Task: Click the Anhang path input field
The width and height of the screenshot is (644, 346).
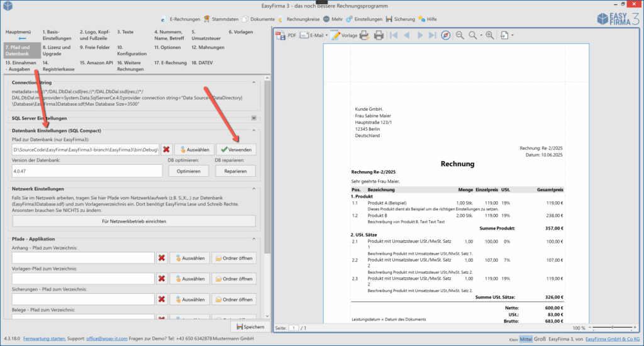Action: pyautogui.click(x=84, y=258)
